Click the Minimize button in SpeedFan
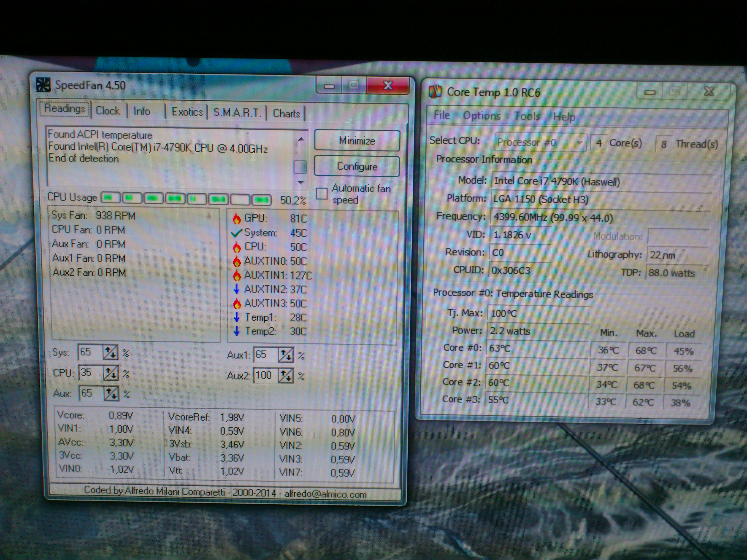747x560 pixels. [x=357, y=140]
